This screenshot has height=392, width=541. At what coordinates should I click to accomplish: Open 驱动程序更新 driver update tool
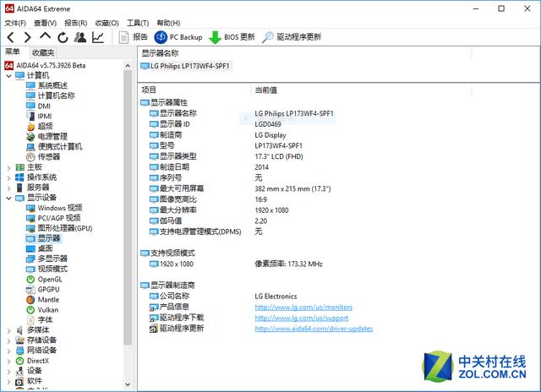point(292,37)
